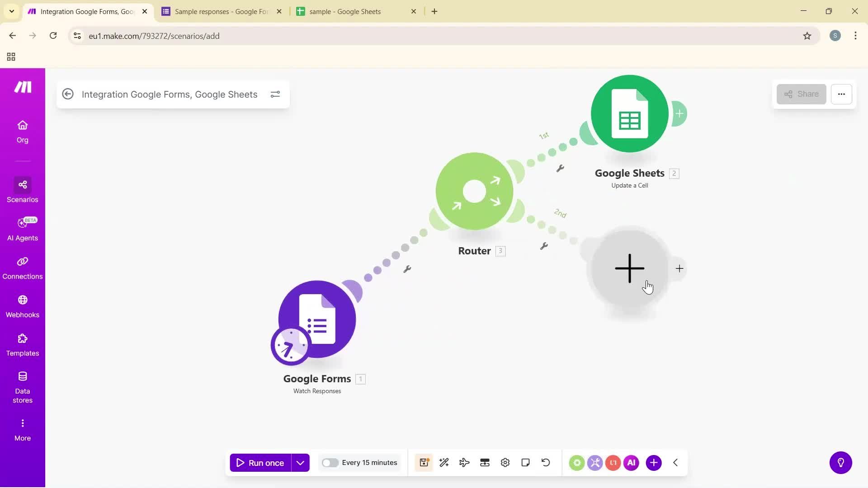This screenshot has height=488, width=868.
Task: Click the undo arrow icon
Action: pos(546,462)
